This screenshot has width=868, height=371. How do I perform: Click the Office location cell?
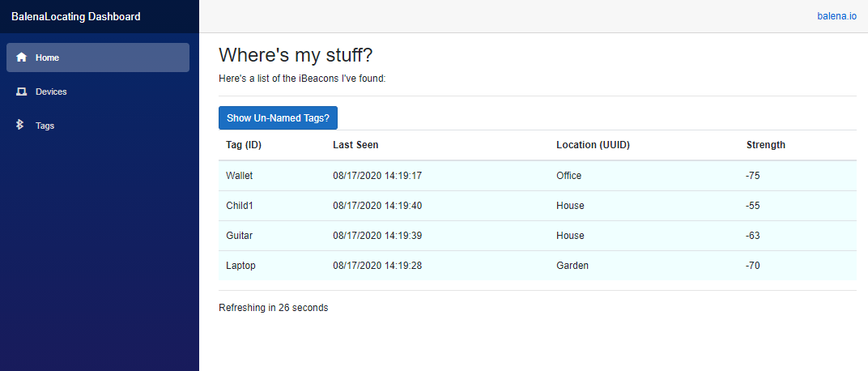(x=568, y=176)
